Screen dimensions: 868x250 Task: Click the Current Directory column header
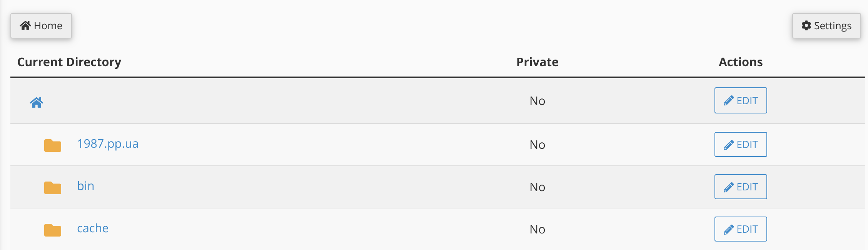tap(69, 62)
